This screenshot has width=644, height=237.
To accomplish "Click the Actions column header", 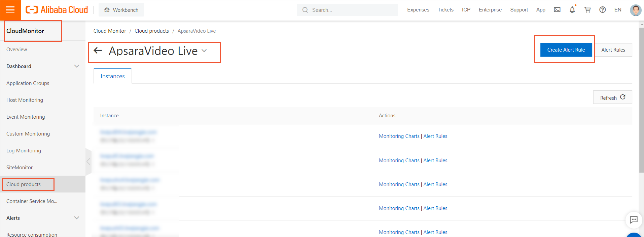I will (387, 116).
